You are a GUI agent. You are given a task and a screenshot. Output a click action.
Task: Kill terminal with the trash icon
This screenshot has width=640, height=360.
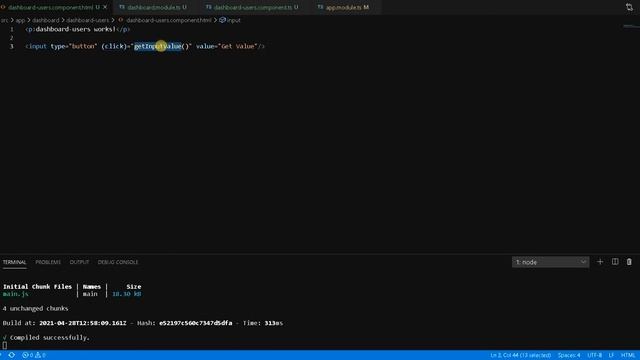[629, 262]
